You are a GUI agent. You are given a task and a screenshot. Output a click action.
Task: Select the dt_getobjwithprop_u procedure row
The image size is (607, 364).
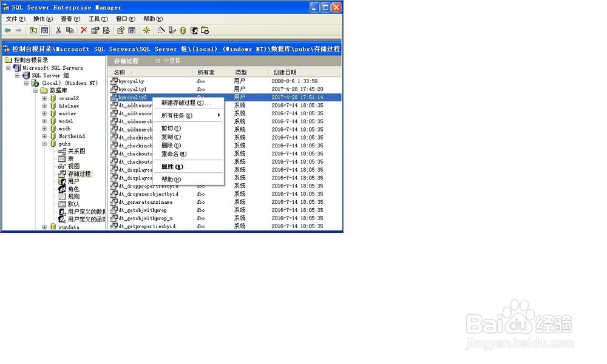[x=225, y=218]
